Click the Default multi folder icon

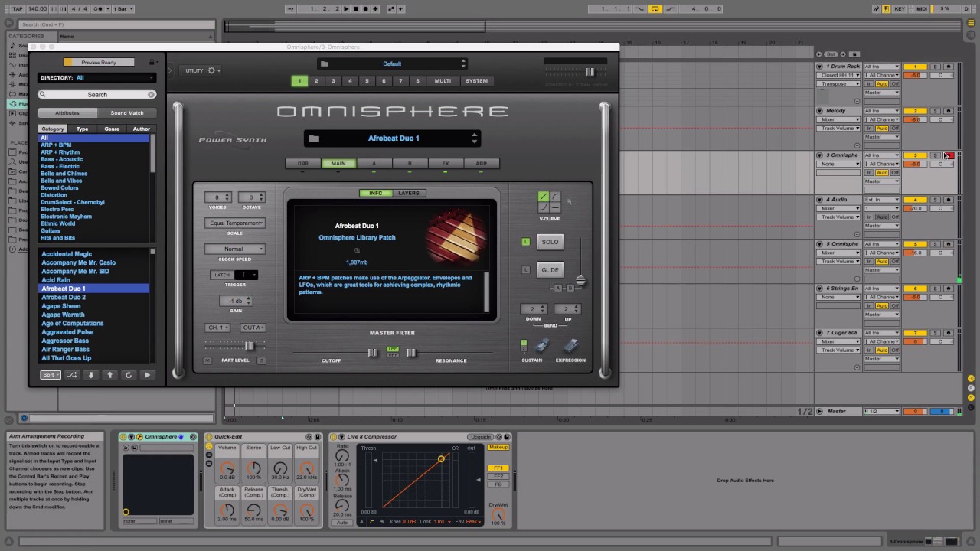click(325, 64)
